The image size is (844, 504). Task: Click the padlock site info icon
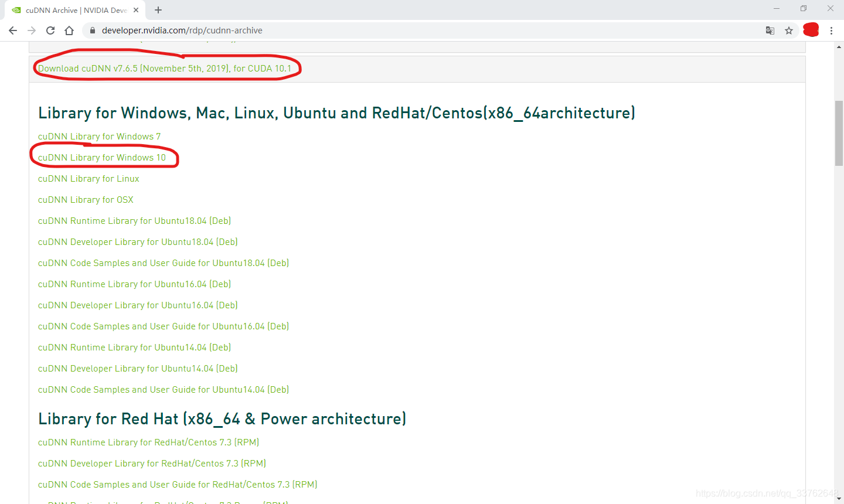point(93,30)
